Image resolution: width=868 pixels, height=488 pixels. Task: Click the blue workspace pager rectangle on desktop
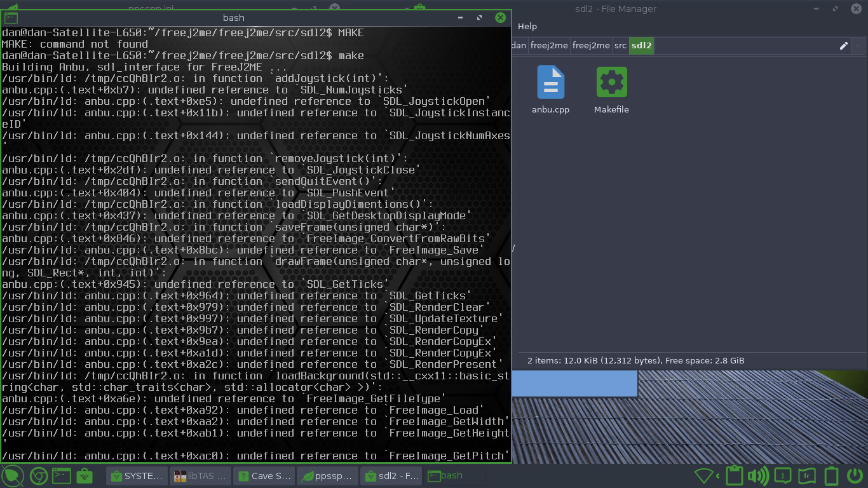point(574,384)
